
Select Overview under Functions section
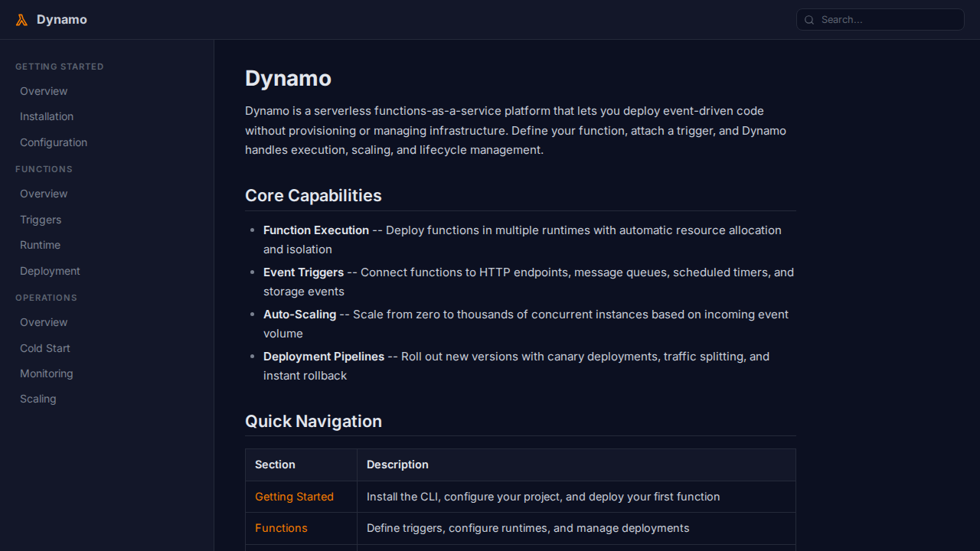[44, 194]
